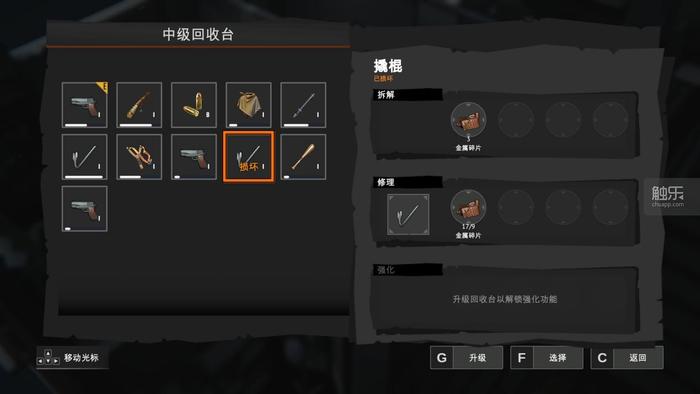
Task: Open the locked 强化 enhance section header
Action: [408, 270]
